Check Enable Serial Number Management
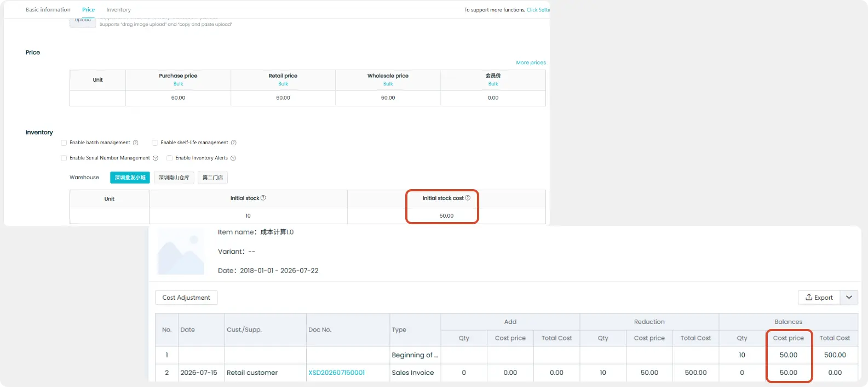Viewport: 868px width, 387px height. coord(64,158)
